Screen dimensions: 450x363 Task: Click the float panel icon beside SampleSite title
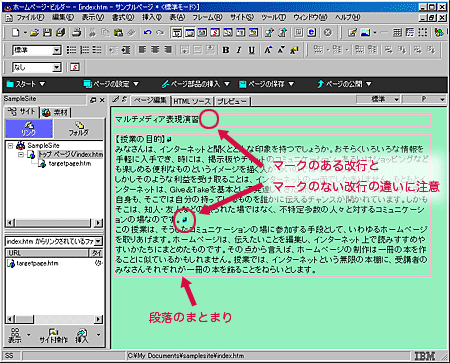93,100
